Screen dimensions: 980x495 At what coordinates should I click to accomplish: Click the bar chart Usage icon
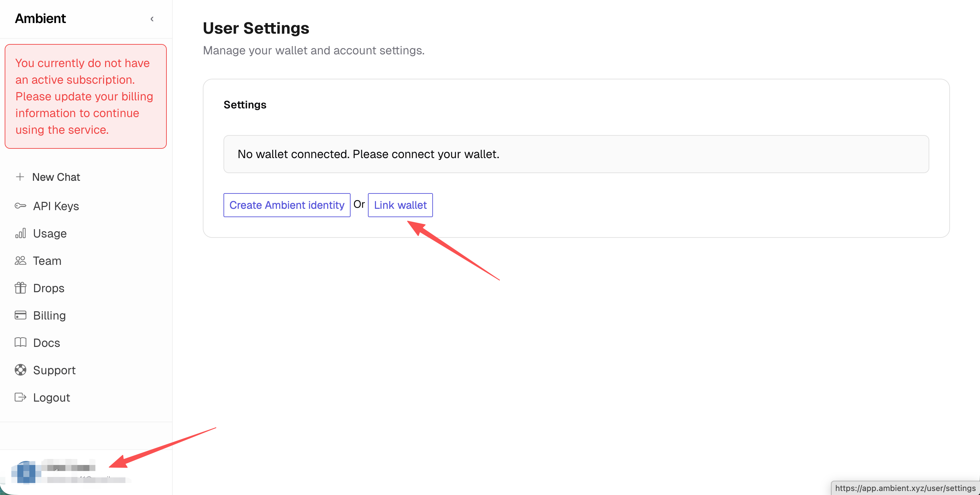click(20, 233)
